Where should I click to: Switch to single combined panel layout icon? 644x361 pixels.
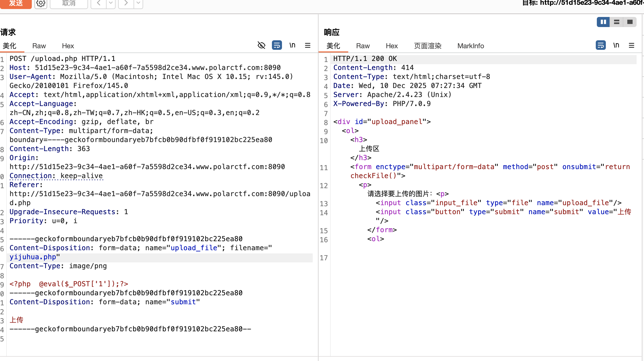630,22
